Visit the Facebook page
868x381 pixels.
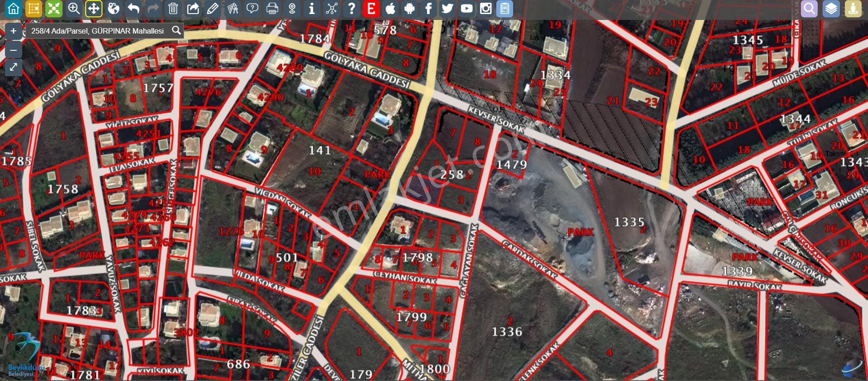pos(428,9)
